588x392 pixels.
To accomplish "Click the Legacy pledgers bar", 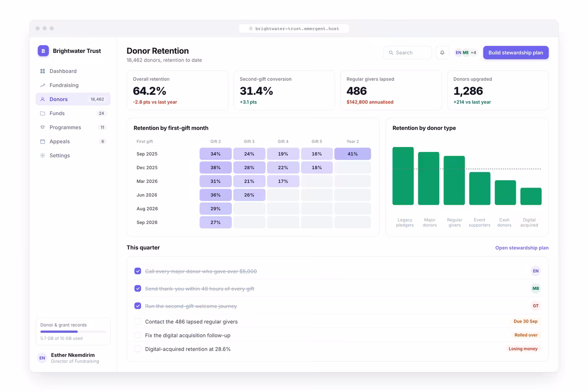I will [403, 176].
